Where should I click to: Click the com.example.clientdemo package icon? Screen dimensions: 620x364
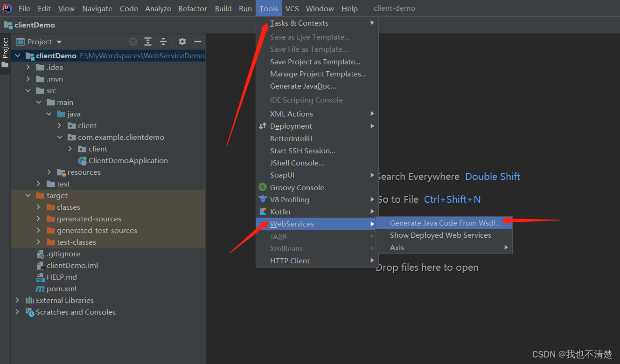point(71,137)
